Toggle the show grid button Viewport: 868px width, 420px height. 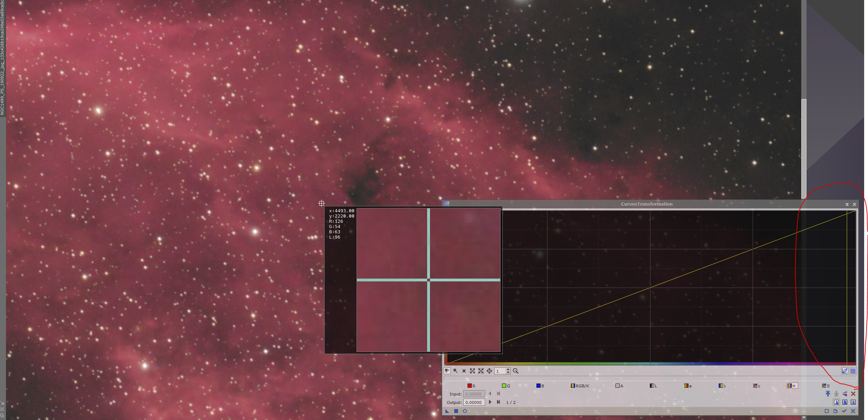coord(853,371)
